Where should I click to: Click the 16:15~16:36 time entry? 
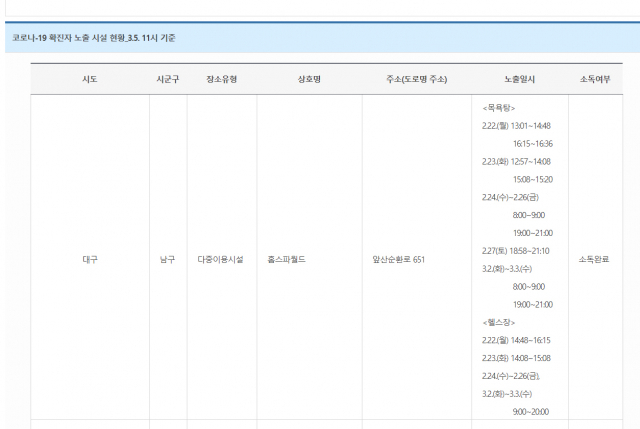pos(533,144)
